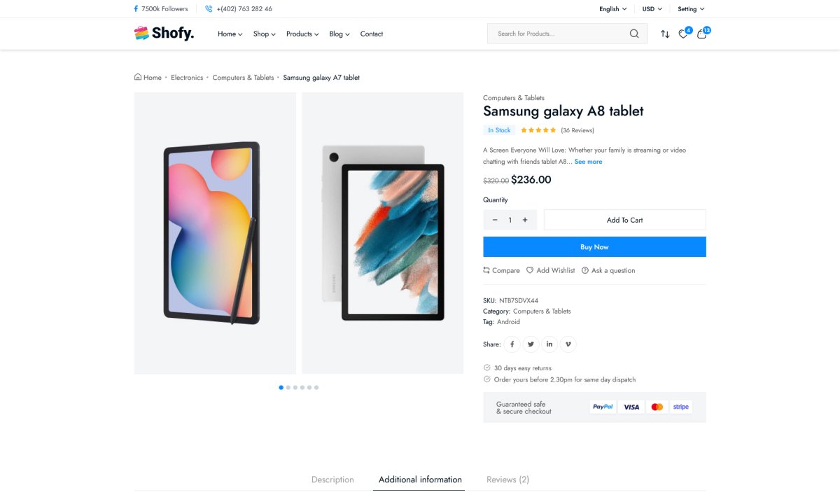The image size is (840, 504).
Task: Open the wishlist heart icon in header
Action: (x=683, y=34)
